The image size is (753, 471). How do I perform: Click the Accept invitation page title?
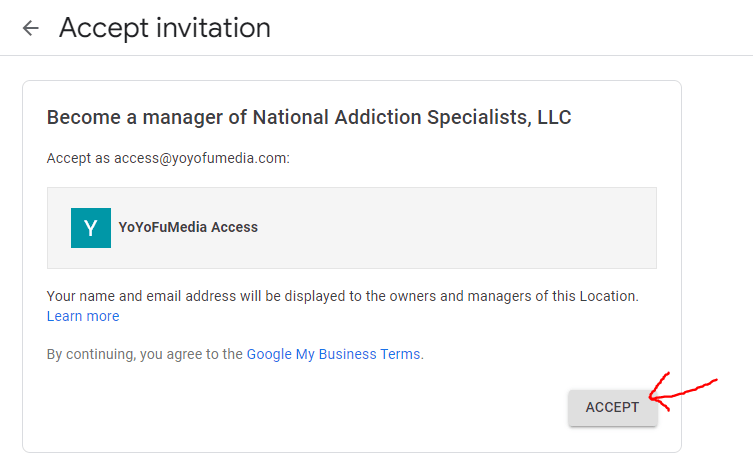coord(165,28)
